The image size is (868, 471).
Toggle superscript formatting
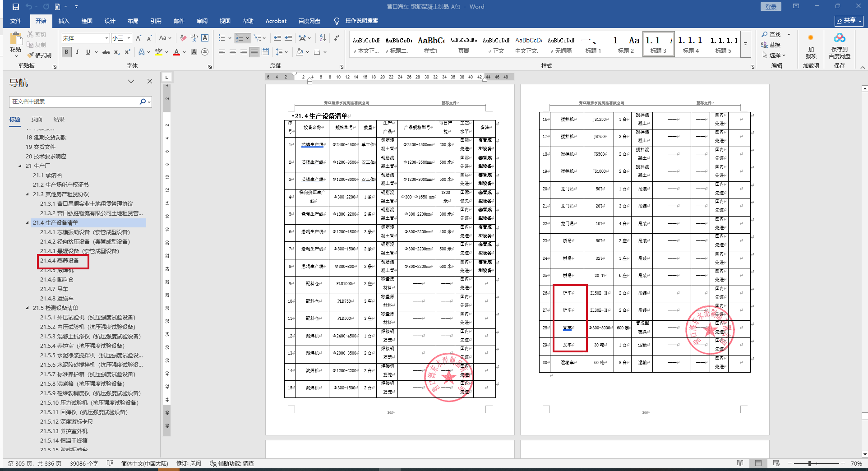pos(128,52)
